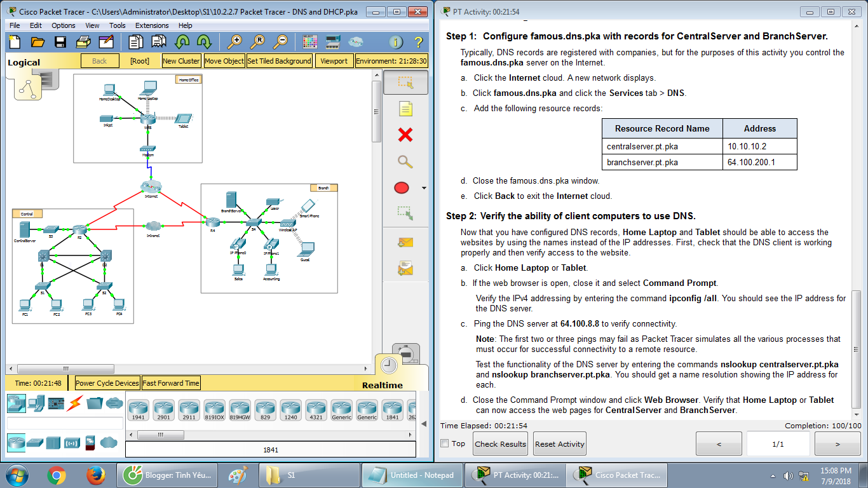Select the Delete tool in Packet Tracer

click(x=405, y=135)
